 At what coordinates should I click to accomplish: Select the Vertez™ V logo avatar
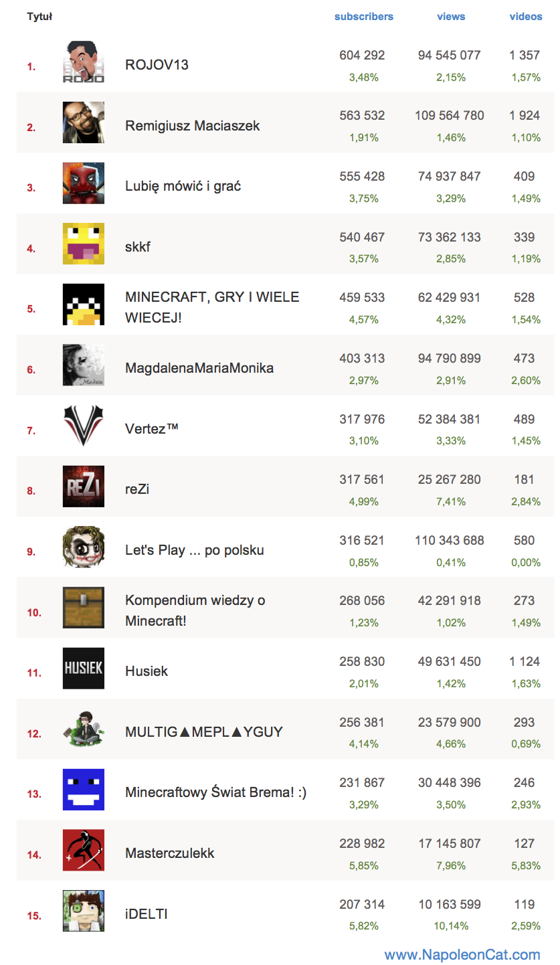pos(84,426)
